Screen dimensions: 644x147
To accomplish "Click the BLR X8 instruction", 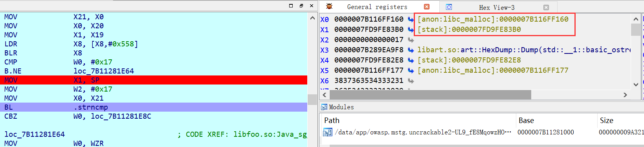I will (43, 53).
